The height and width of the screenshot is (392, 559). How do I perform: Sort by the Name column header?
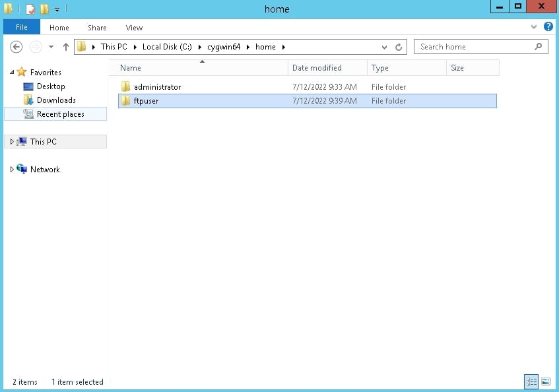pos(199,68)
